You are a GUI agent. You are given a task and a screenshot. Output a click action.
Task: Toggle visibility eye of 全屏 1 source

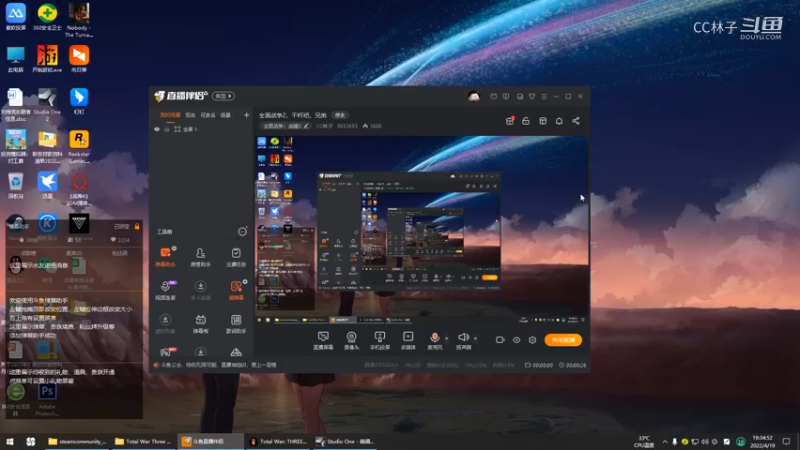(157, 129)
